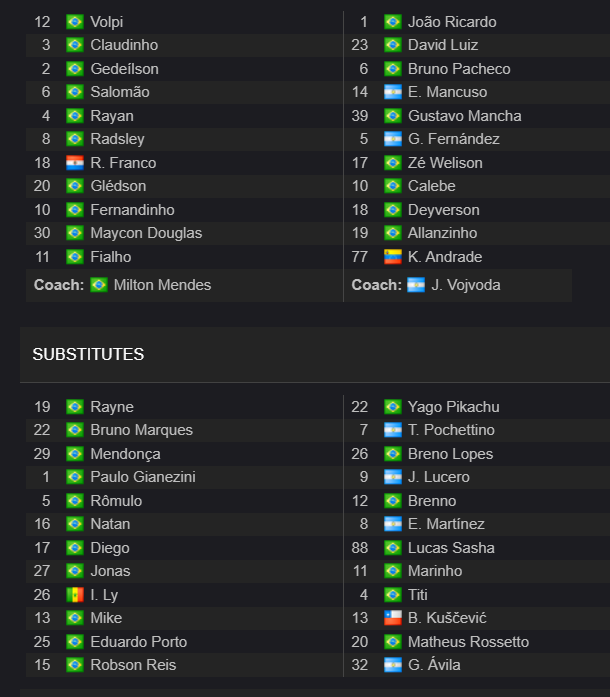The image size is (610, 697).
Task: Select substitute Lucas Sasha
Action: point(451,548)
